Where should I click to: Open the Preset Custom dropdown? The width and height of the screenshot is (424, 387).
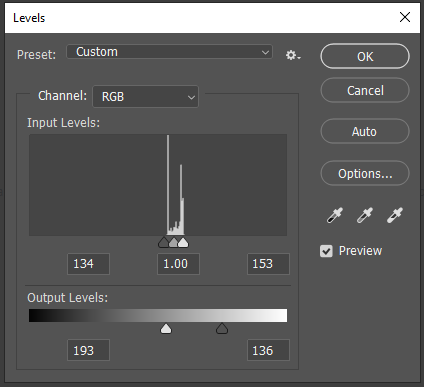click(169, 52)
